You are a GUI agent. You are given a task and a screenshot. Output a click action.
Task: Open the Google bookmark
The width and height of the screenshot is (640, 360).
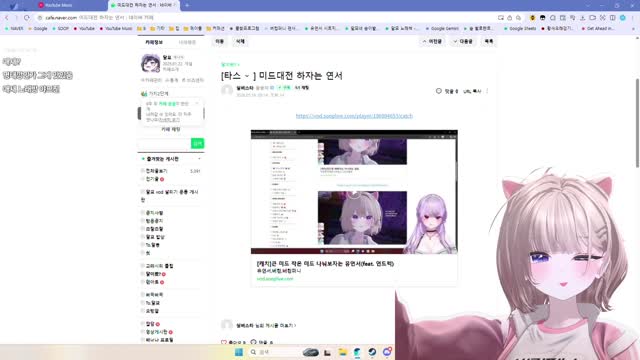38,29
